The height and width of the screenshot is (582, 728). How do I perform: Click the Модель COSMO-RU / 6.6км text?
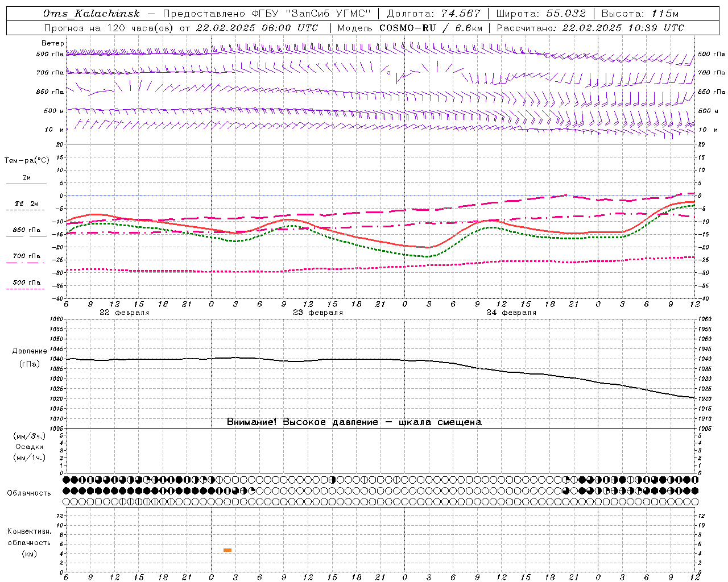pyautogui.click(x=410, y=28)
